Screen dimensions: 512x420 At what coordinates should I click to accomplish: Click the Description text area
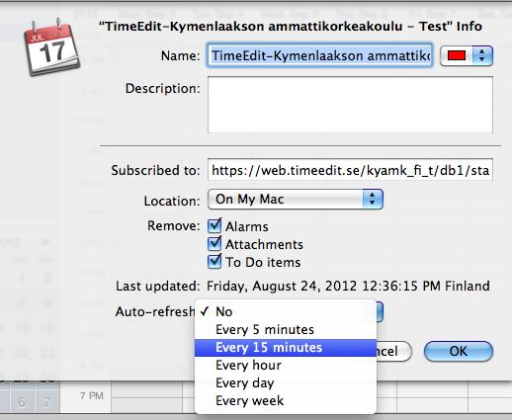(350, 105)
